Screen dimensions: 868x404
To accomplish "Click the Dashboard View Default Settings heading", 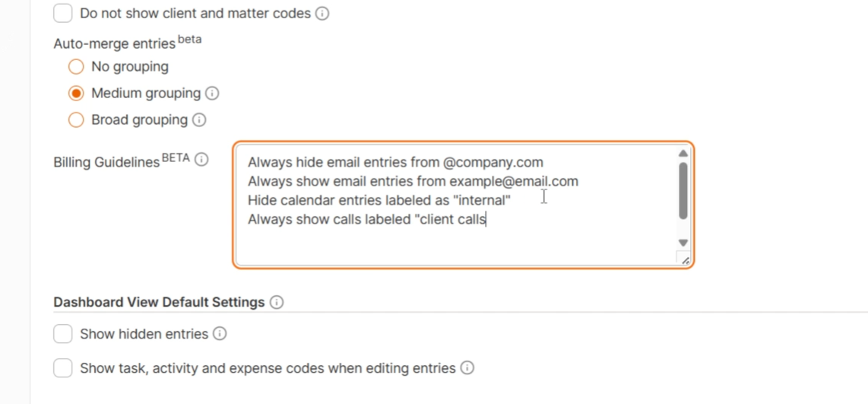I will coord(159,302).
